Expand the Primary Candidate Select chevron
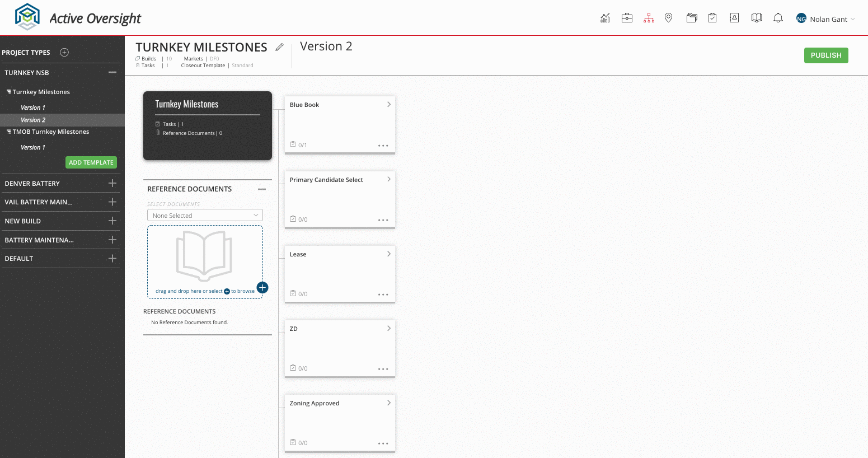 [x=389, y=179]
